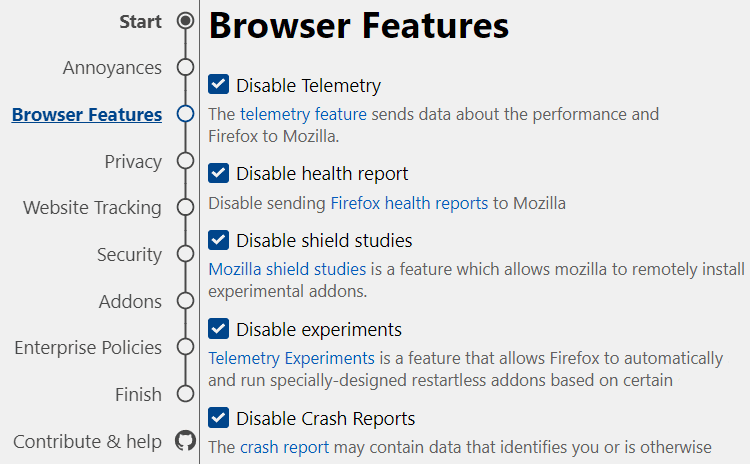This screenshot has height=464, width=750.
Task: Open the Enterprise Policies section
Action: click(88, 348)
